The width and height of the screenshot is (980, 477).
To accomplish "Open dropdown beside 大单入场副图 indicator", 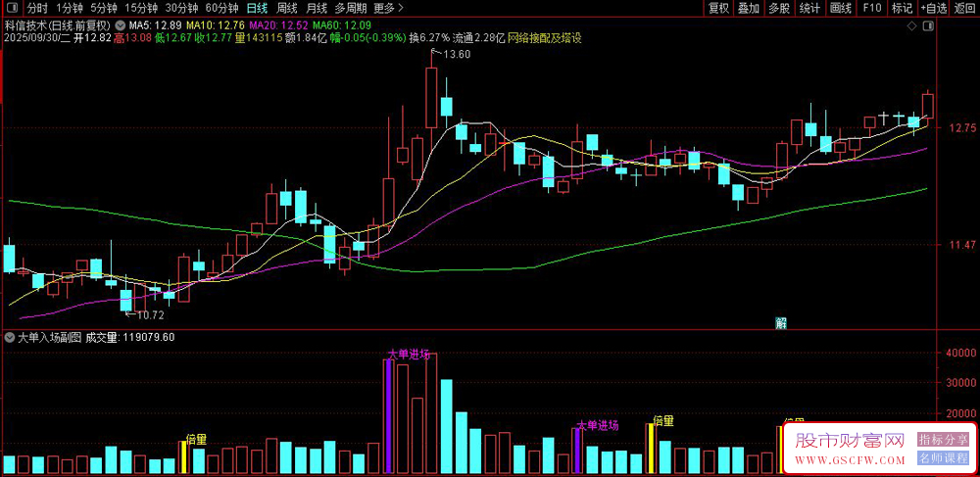I will coord(10,338).
